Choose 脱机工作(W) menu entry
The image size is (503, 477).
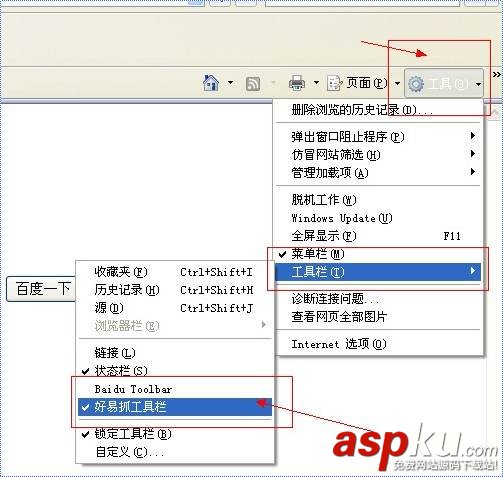point(378,200)
